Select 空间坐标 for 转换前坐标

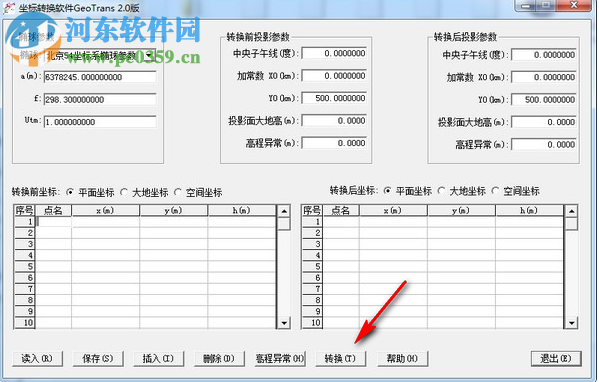(x=178, y=192)
